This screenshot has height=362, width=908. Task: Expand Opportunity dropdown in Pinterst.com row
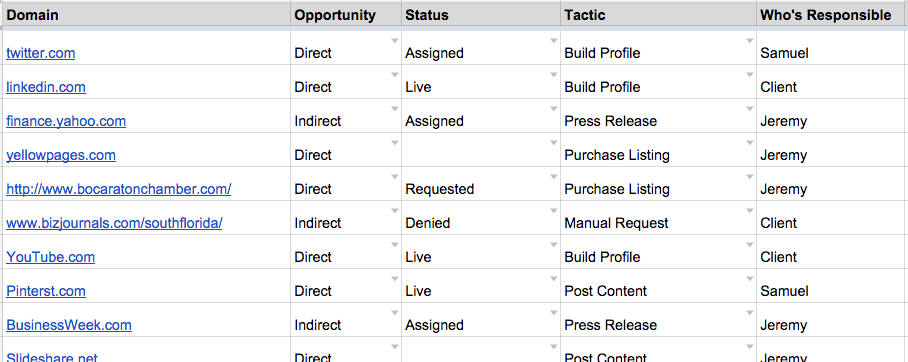[395, 279]
